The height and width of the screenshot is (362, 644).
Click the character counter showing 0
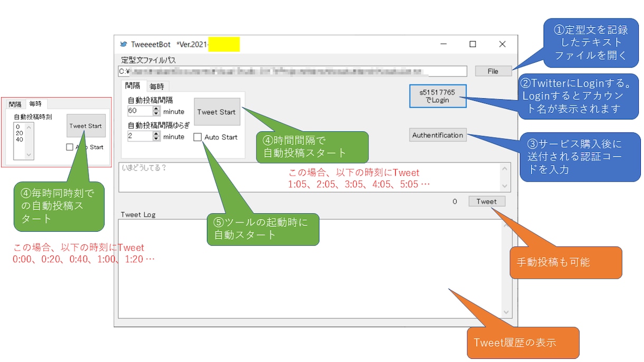pyautogui.click(x=455, y=202)
